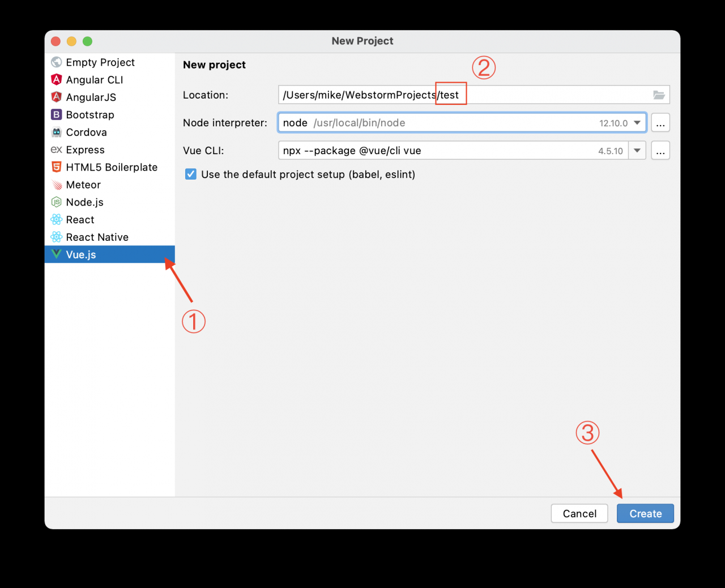Viewport: 725px width, 588px height.
Task: Click the HTML5 Boilerplate orange icon
Action: (x=56, y=167)
